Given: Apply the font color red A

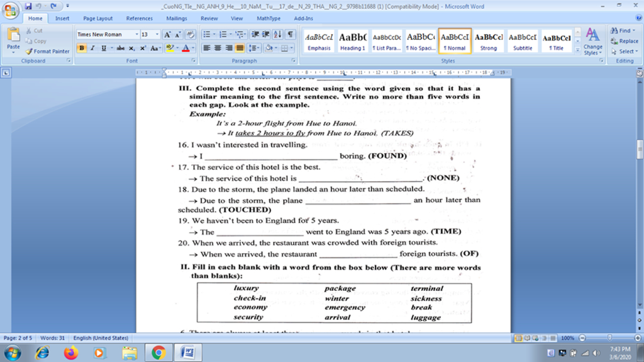Looking at the screenshot, I should pyautogui.click(x=186, y=48).
